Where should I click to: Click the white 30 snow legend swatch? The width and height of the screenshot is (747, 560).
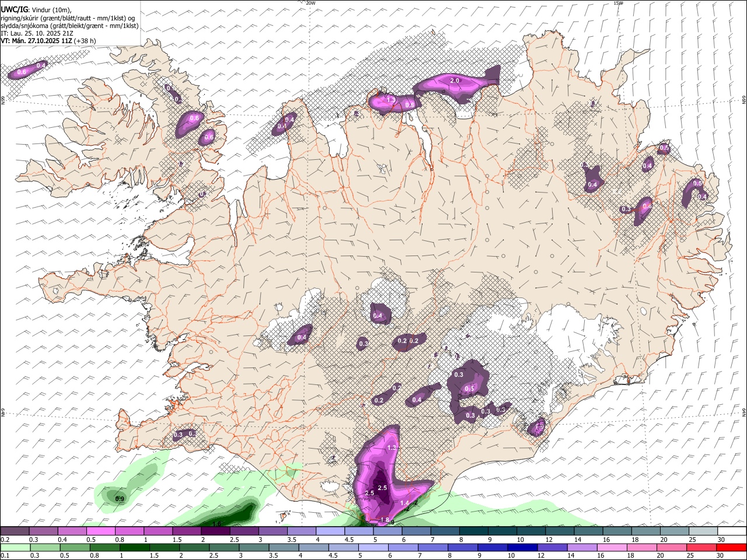pos(731,531)
